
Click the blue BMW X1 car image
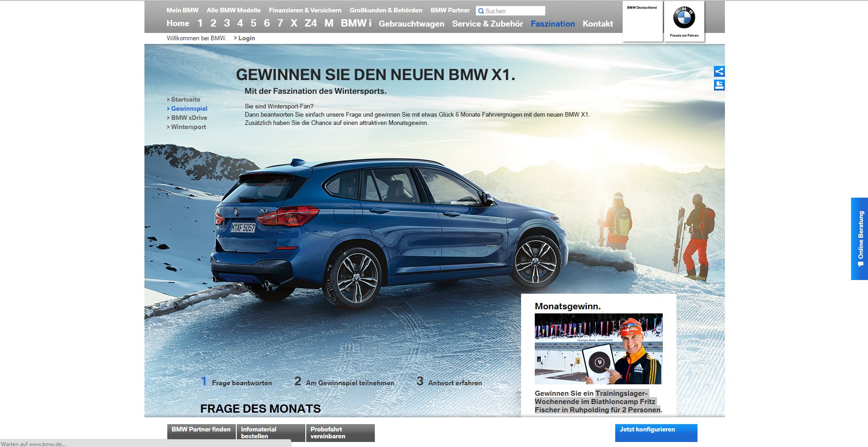click(x=389, y=233)
